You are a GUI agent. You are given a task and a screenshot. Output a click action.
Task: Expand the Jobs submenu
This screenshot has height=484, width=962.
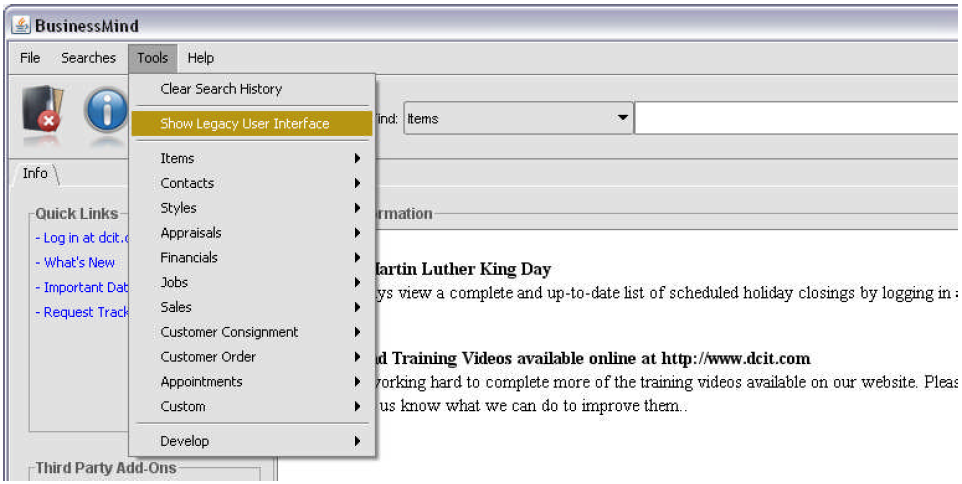tap(252, 282)
